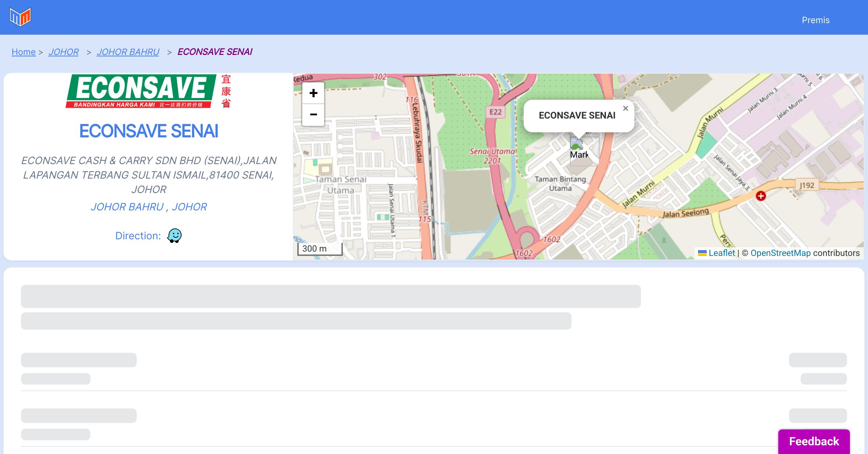The image size is (868, 454).
Task: Zoom in on the map
Action: (x=313, y=93)
